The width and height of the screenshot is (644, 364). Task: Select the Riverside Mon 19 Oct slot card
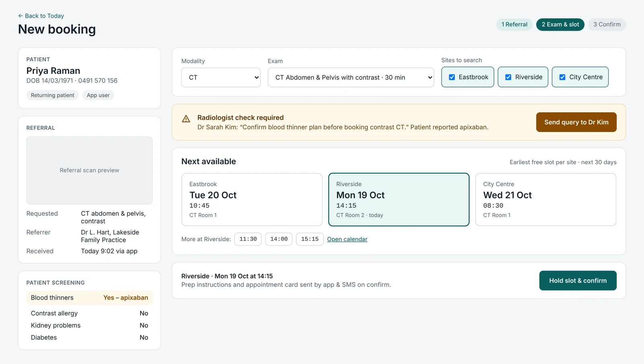pyautogui.click(x=399, y=200)
